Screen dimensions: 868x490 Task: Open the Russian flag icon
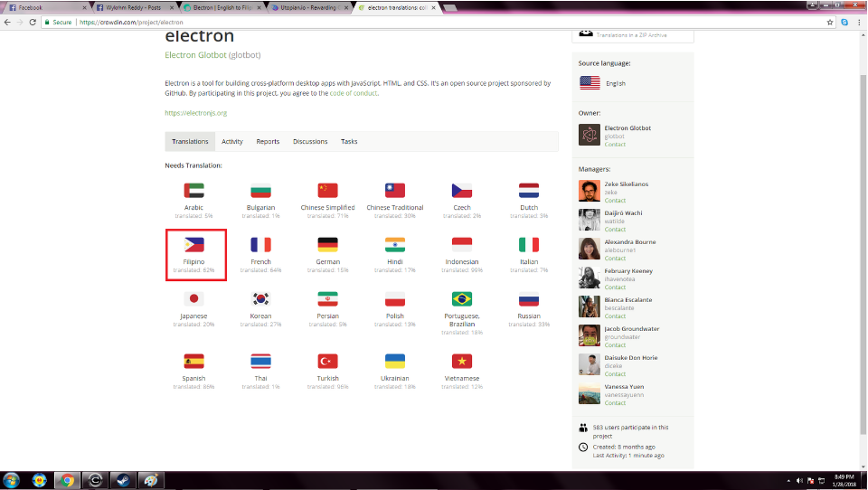529,299
